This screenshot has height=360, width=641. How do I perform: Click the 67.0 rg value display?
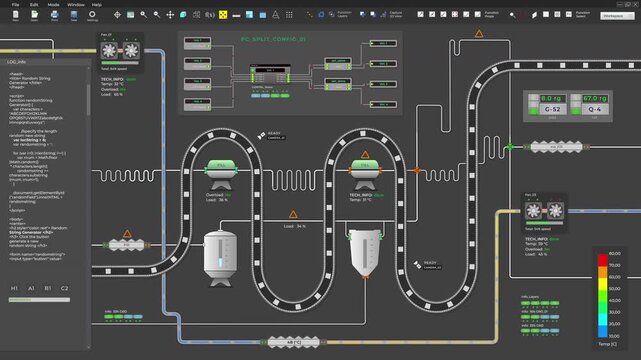click(595, 98)
